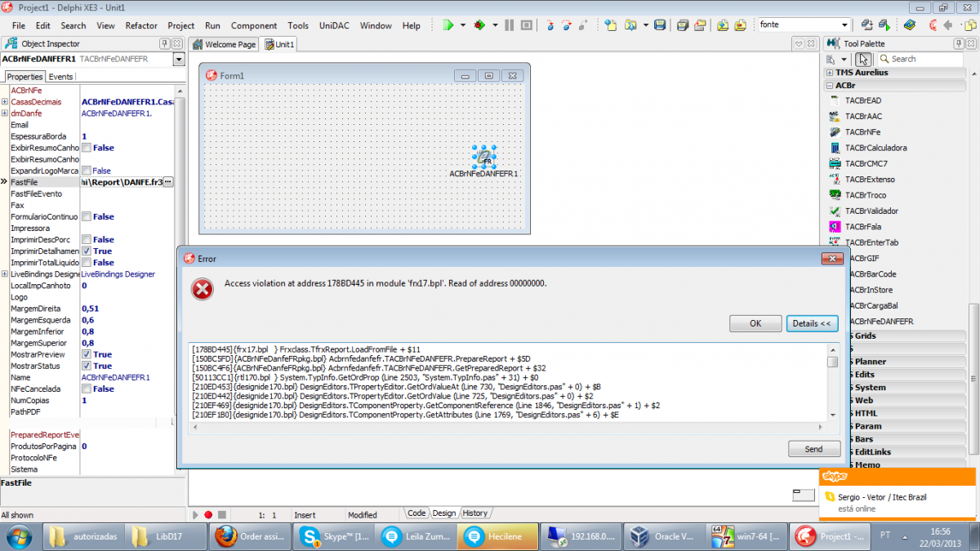Toggle the FormularioContinuo checkbox
Screen dimensions: 980x551
pyautogui.click(x=86, y=217)
